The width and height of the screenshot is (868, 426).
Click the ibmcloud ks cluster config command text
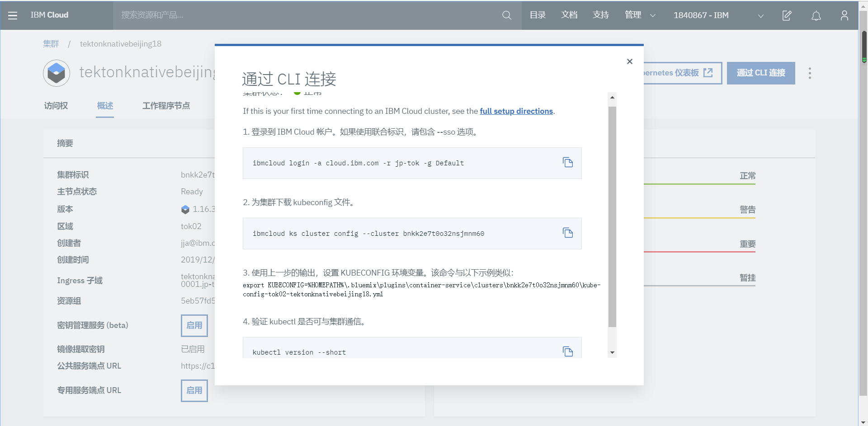(368, 234)
